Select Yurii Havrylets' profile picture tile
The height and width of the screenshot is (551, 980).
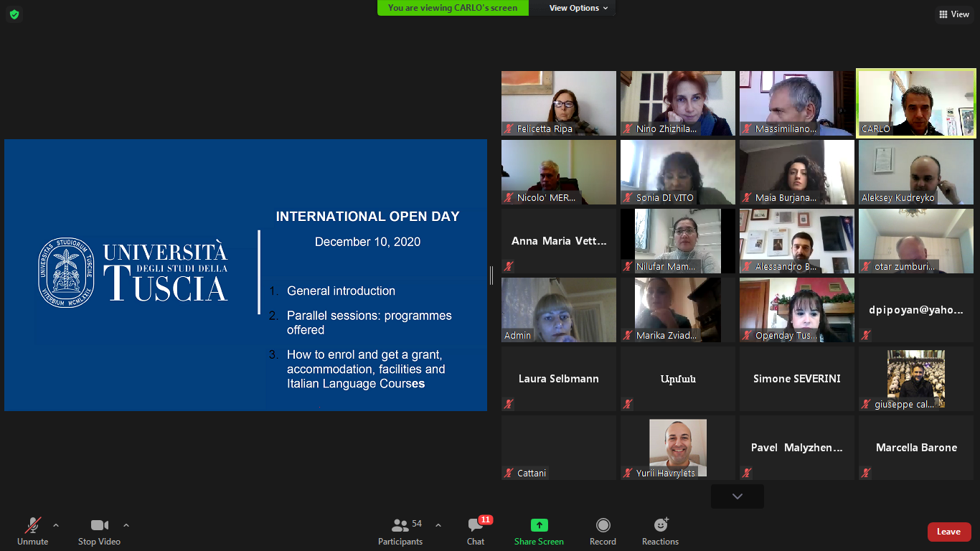[x=678, y=448]
